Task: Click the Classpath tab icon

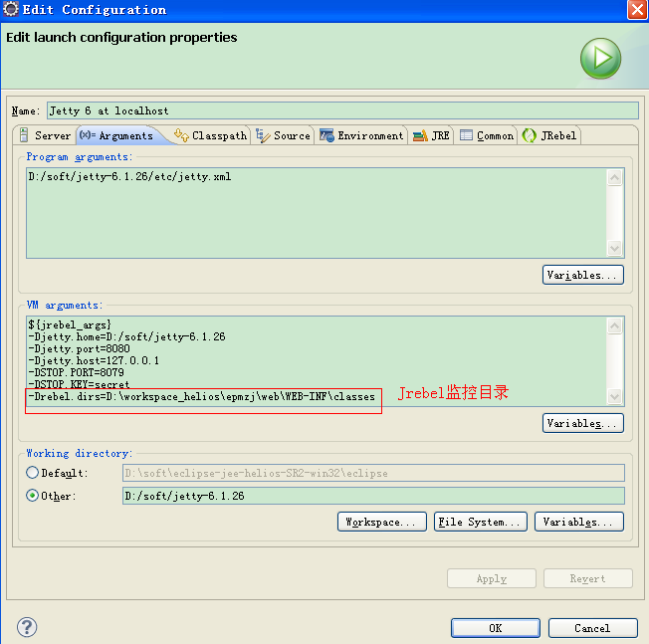Action: pos(181,135)
